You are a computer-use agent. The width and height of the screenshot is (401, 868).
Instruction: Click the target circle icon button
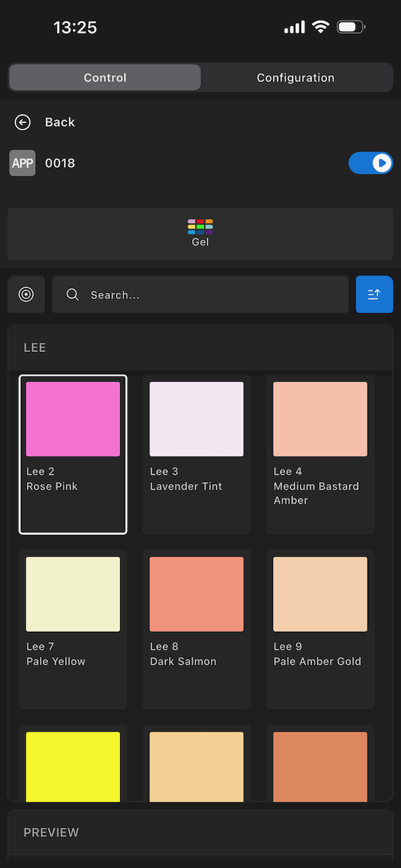tap(26, 294)
